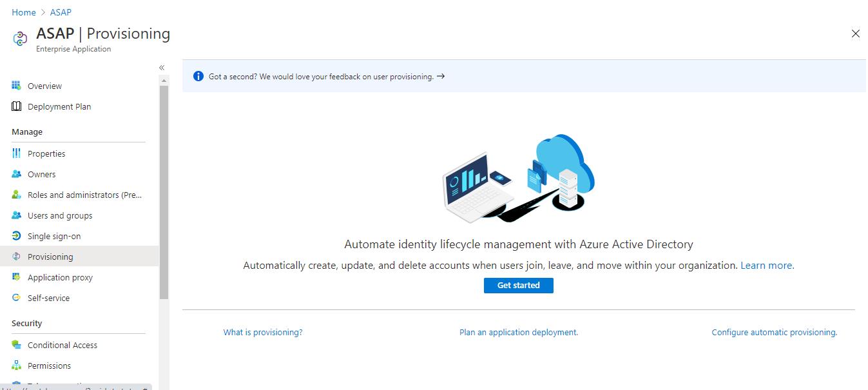Follow the What is provisioning? link
868x390 pixels.
pos(263,332)
